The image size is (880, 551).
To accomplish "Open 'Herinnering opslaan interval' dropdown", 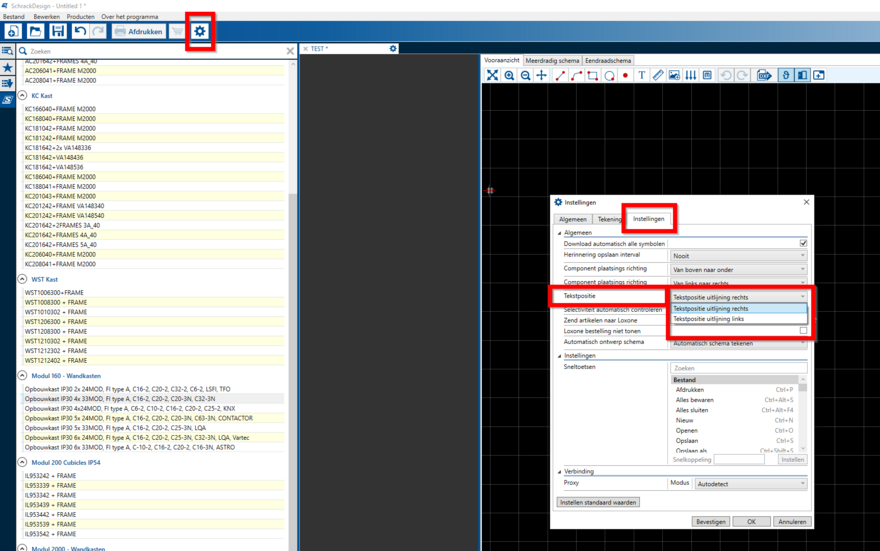I will point(739,255).
